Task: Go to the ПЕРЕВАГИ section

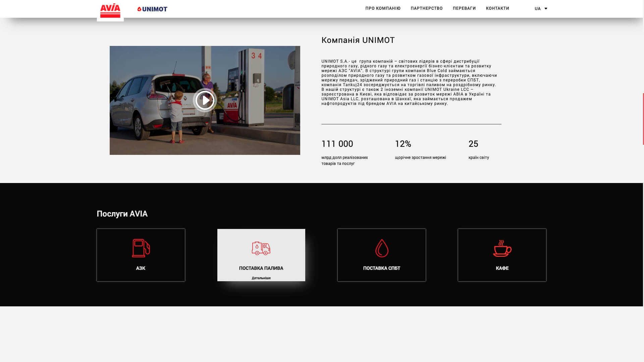Action: 464,8
